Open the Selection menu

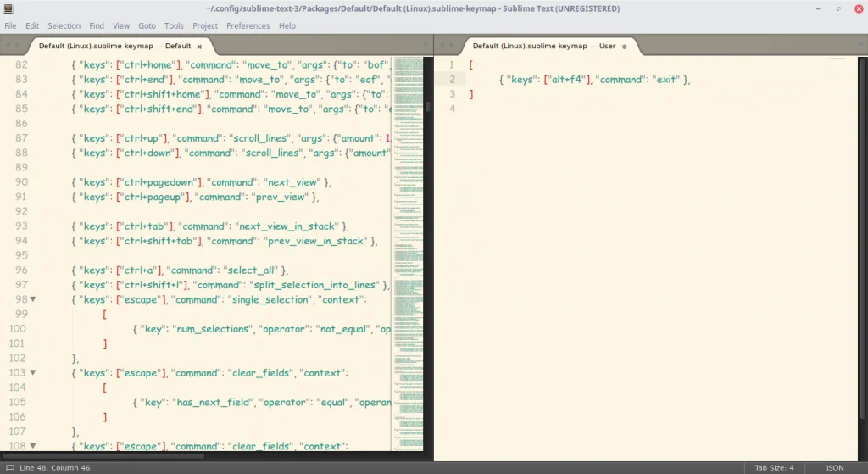click(64, 26)
